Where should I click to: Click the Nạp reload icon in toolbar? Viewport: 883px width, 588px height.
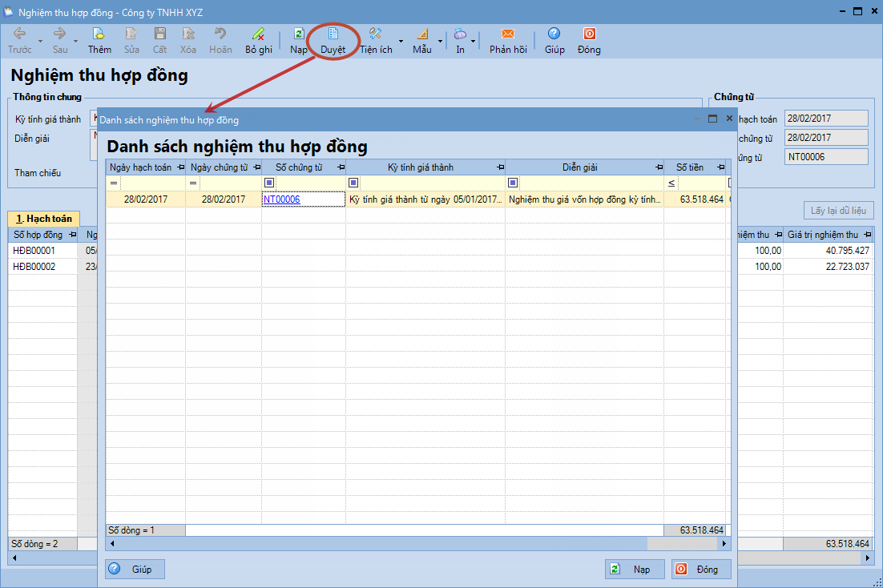point(299,34)
